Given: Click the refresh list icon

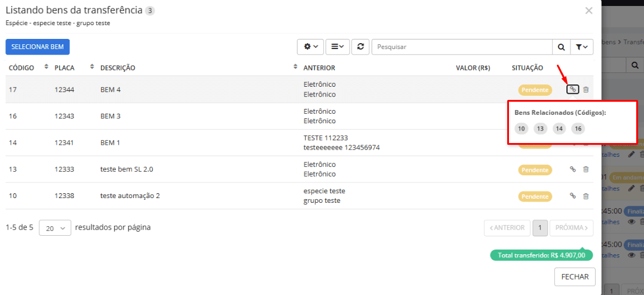Looking at the screenshot, I should 360,47.
